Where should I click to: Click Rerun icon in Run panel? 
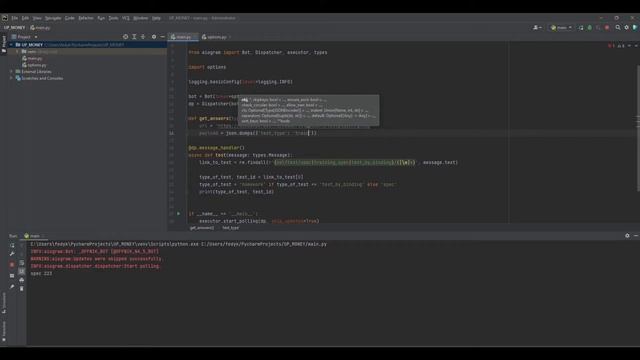click(12, 245)
